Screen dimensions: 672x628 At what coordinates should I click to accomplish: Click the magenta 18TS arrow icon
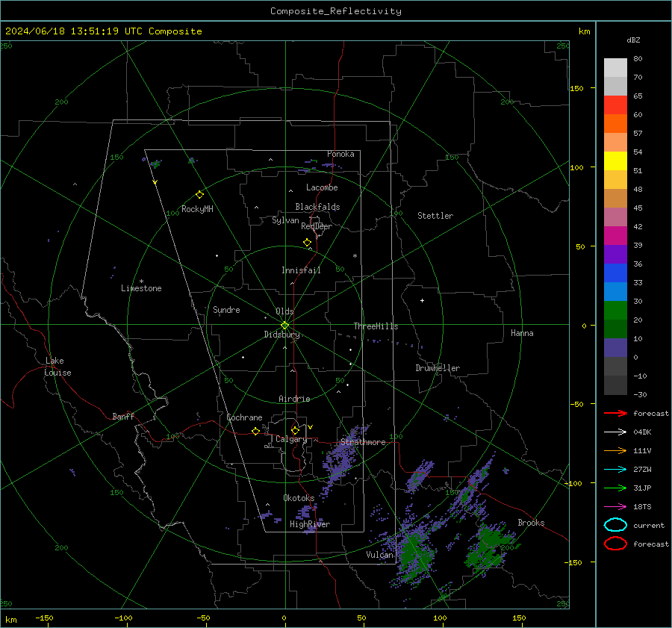[x=615, y=507]
